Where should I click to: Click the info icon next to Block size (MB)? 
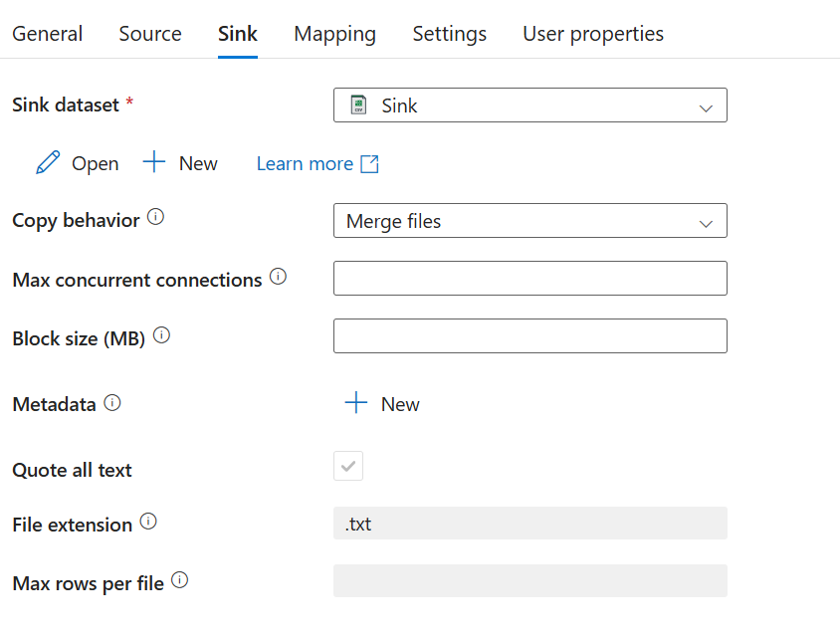click(161, 336)
